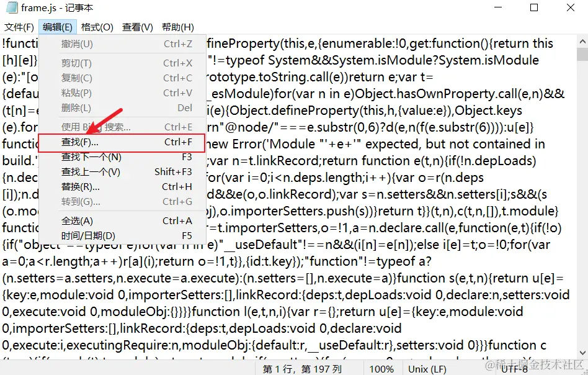Click 'executingRequire:n' in the code
The height and width of the screenshot is (375, 588).
124,345
